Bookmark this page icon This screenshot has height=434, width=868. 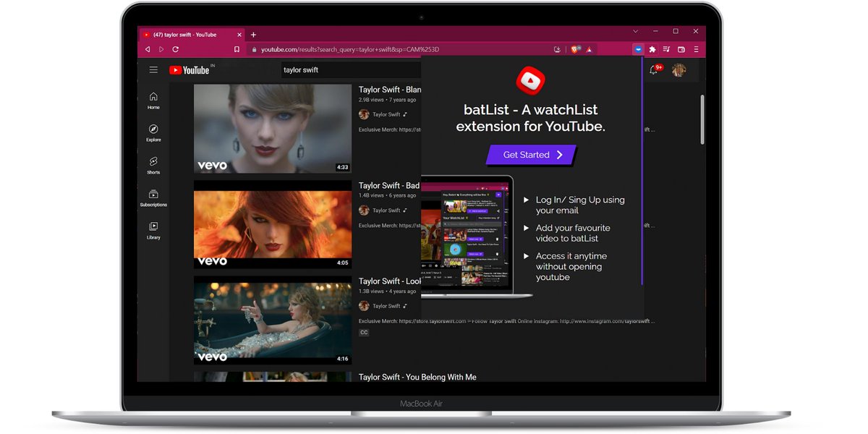237,49
